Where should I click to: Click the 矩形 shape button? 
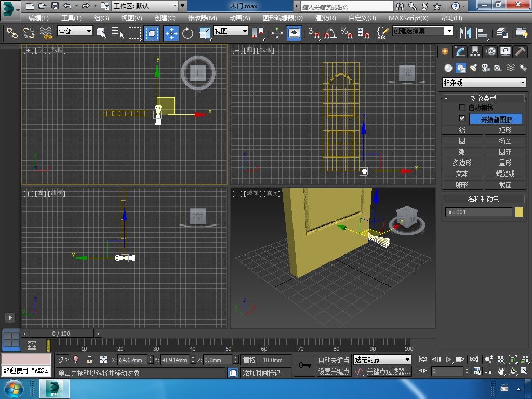505,130
